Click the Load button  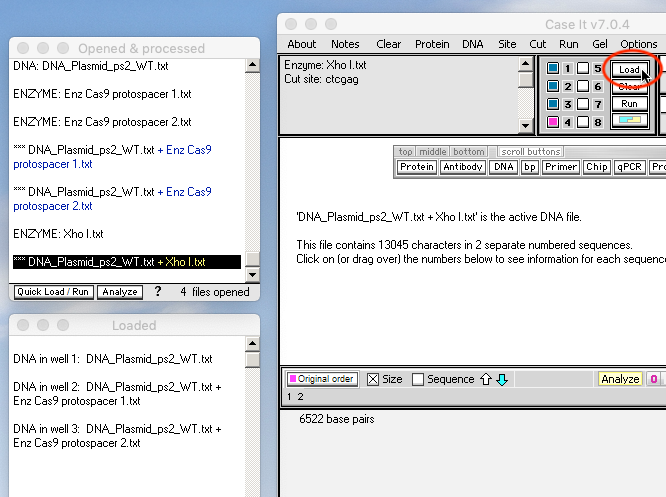pyautogui.click(x=629, y=69)
